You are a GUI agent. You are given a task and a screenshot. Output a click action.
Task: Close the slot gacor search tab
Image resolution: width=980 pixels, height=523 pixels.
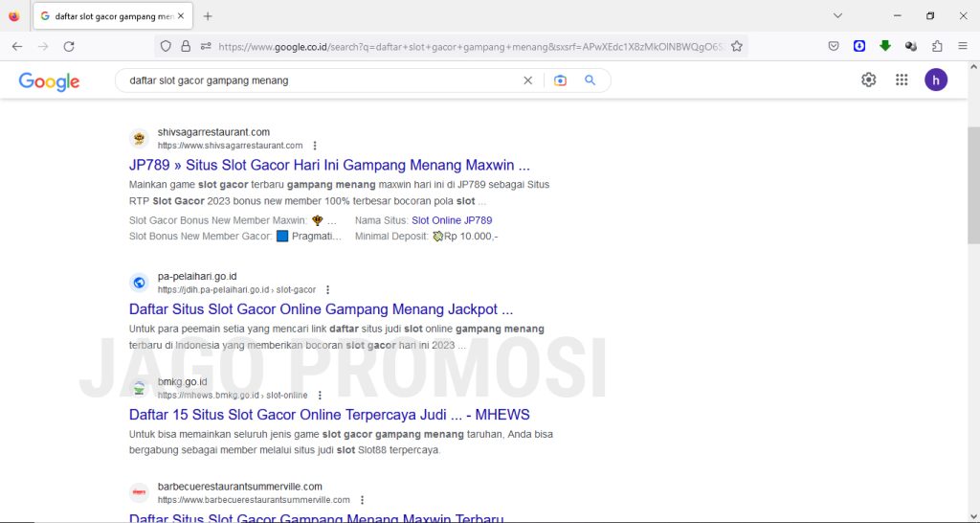tap(181, 16)
